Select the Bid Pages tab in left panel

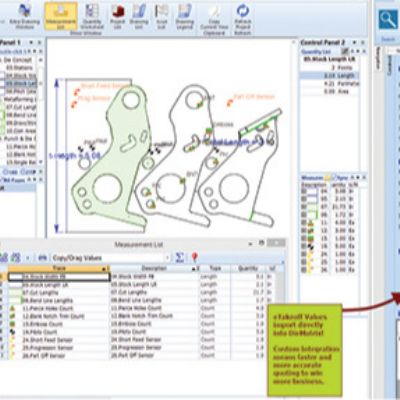coord(14,180)
